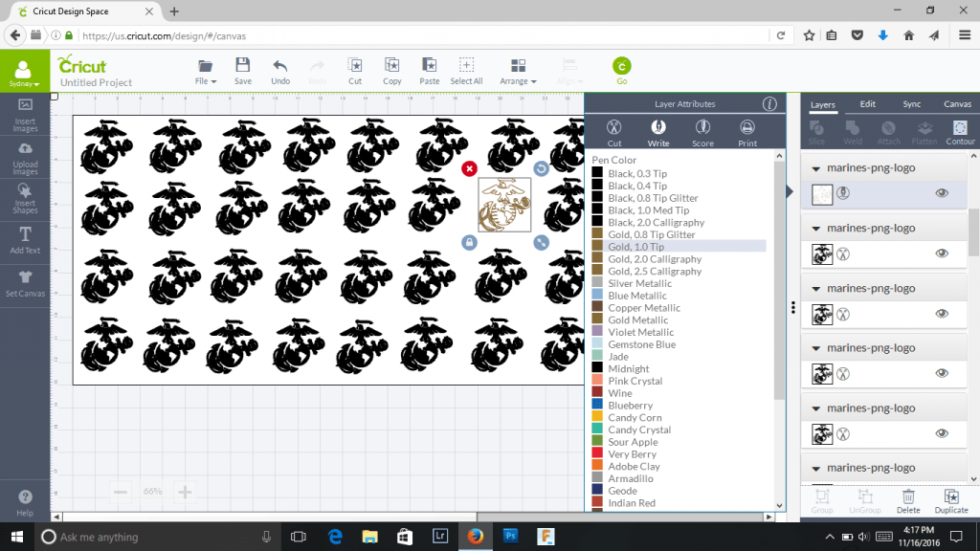The height and width of the screenshot is (551, 980).
Task: Click the red delete handle on selected image
Action: tap(469, 168)
